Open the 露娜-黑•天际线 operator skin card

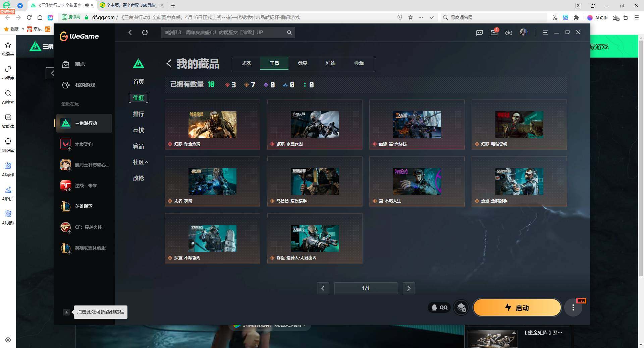tap(417, 125)
